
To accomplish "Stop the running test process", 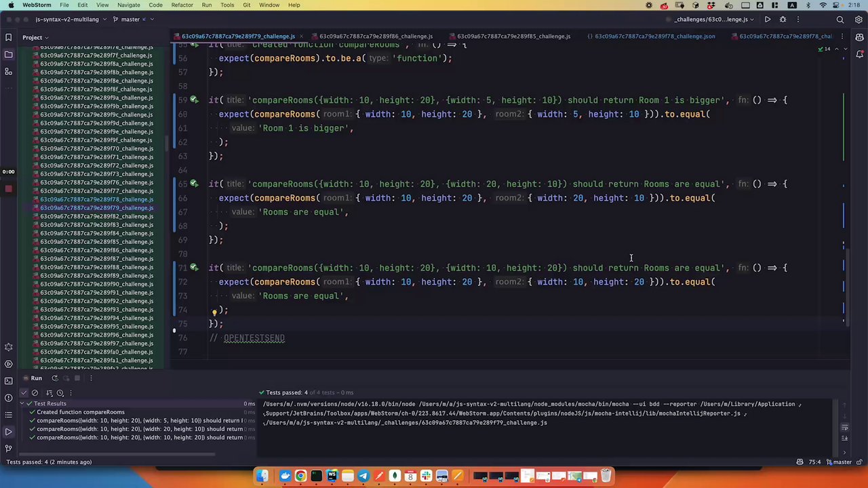I will 77,378.
